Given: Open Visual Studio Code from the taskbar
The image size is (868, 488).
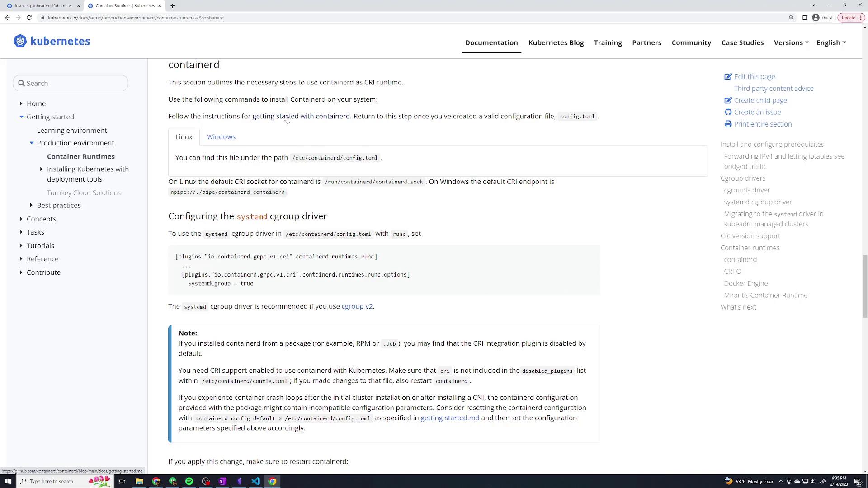Looking at the screenshot, I should [255, 481].
